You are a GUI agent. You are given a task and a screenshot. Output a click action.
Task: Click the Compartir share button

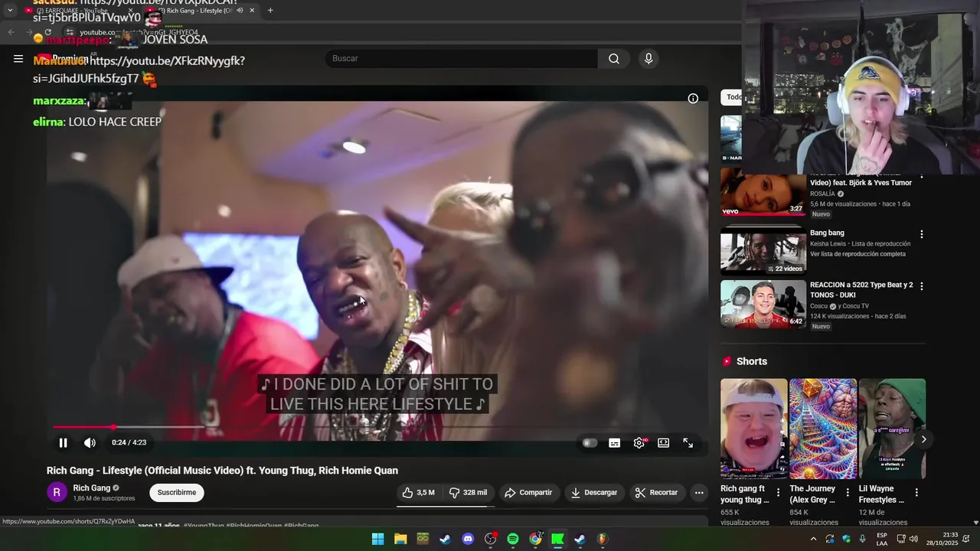[528, 493]
